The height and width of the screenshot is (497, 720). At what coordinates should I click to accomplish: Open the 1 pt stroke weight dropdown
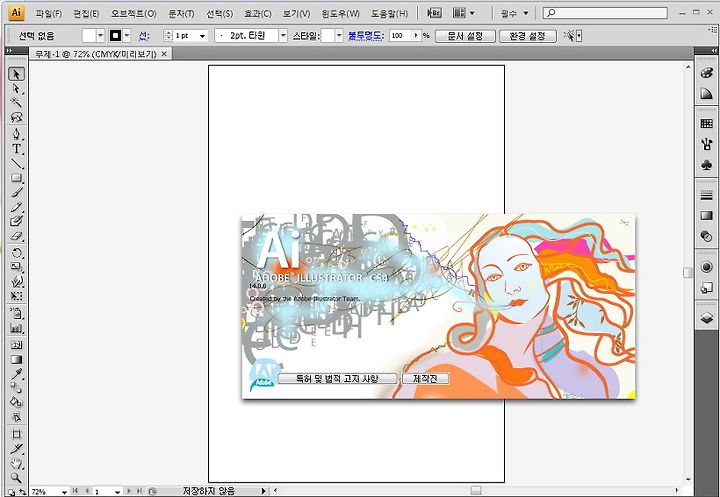(202, 36)
